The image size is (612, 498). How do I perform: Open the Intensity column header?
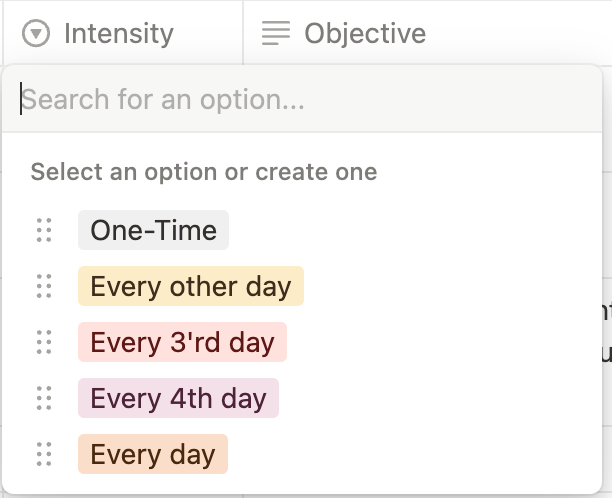click(x=123, y=33)
